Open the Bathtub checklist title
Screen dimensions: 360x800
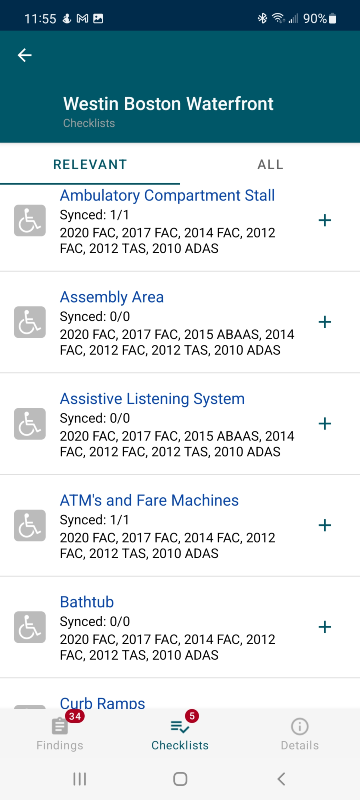point(87,602)
